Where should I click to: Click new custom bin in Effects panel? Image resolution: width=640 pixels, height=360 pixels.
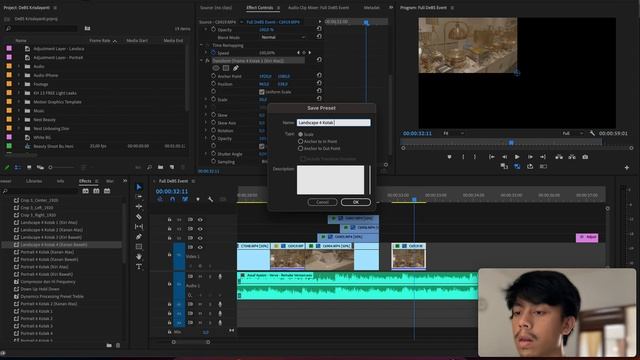coord(109,345)
